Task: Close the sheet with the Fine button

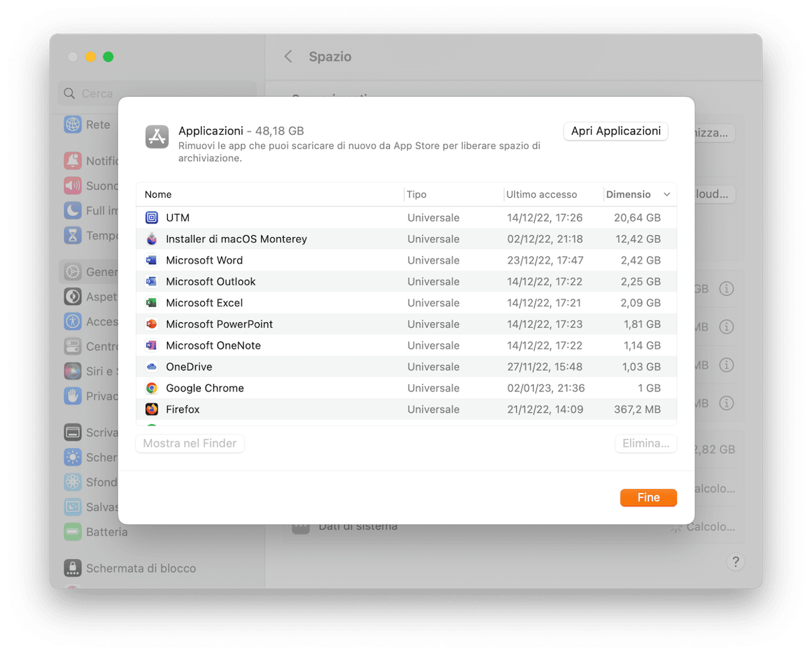Action: tap(648, 498)
